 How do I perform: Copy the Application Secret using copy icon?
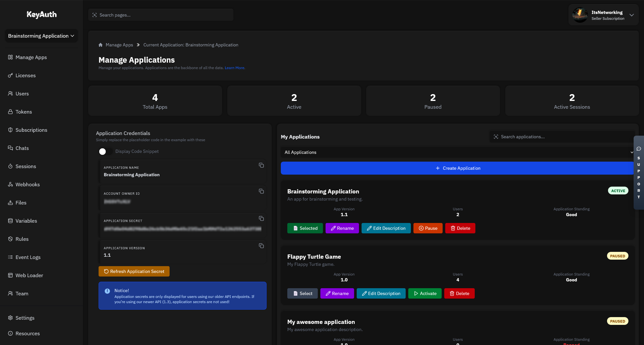261,219
